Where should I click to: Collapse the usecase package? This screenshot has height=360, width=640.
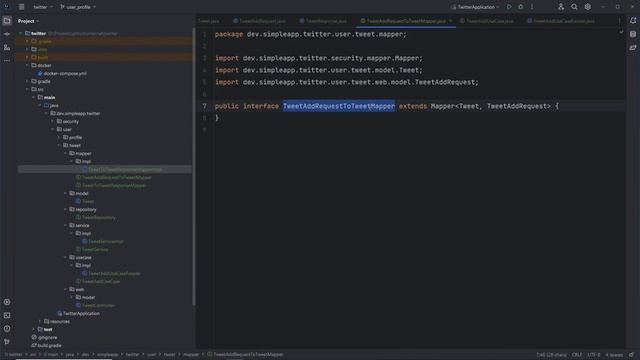[65, 258]
